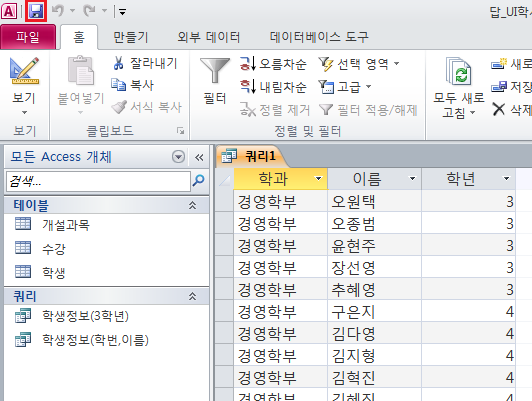Expand the 보기 button dropdown arrow
Viewport: 532px width, 401px height.
pos(24,112)
